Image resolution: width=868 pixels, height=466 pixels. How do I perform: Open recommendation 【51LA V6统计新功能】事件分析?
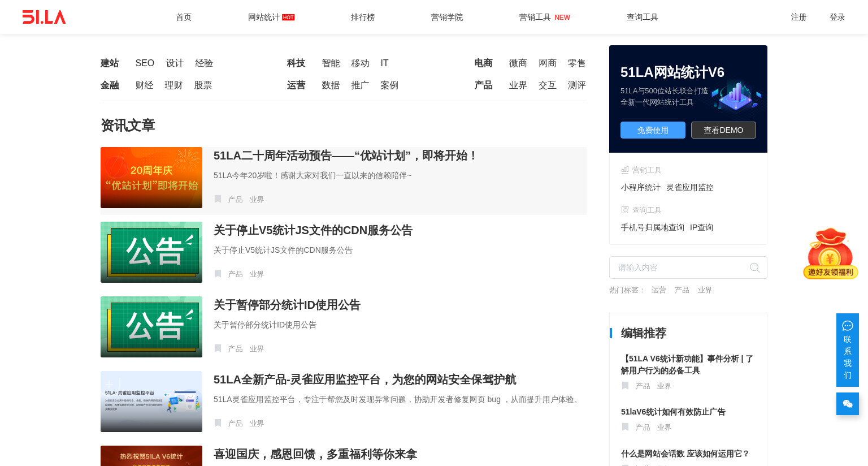[687, 364]
